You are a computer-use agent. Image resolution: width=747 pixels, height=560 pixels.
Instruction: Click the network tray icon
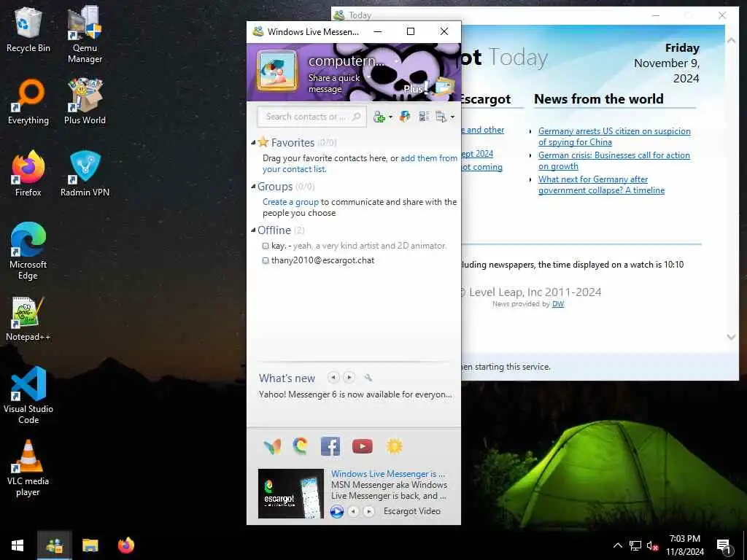[x=635, y=545]
